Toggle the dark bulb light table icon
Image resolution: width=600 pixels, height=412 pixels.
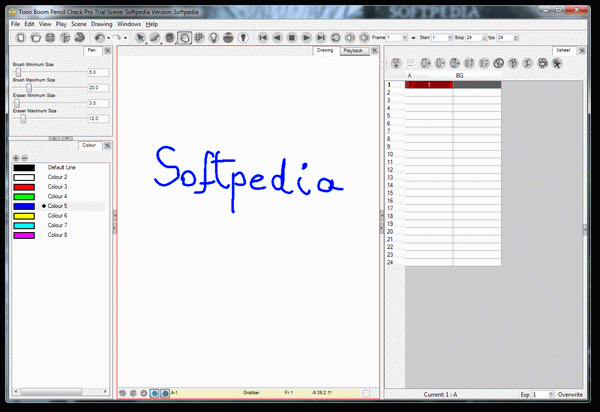(x=243, y=37)
